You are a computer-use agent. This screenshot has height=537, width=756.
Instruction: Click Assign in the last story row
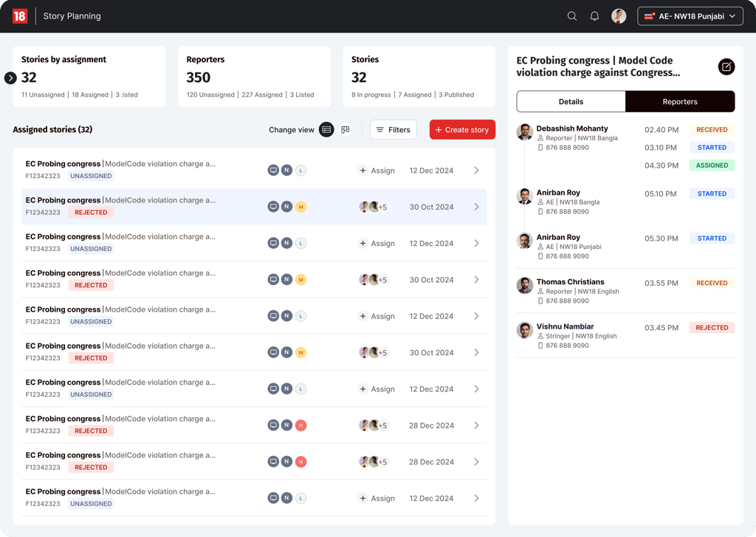pos(377,498)
